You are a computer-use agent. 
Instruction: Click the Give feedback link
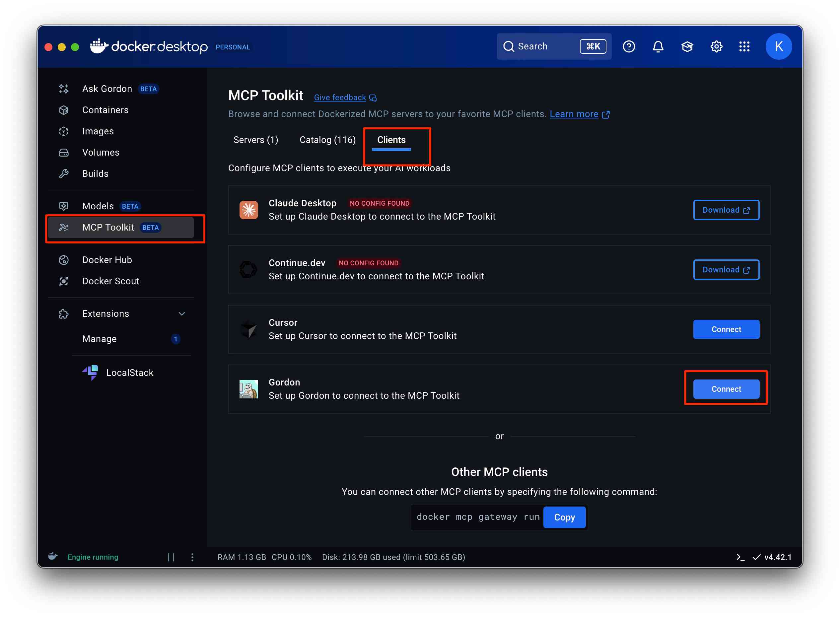[x=340, y=98]
